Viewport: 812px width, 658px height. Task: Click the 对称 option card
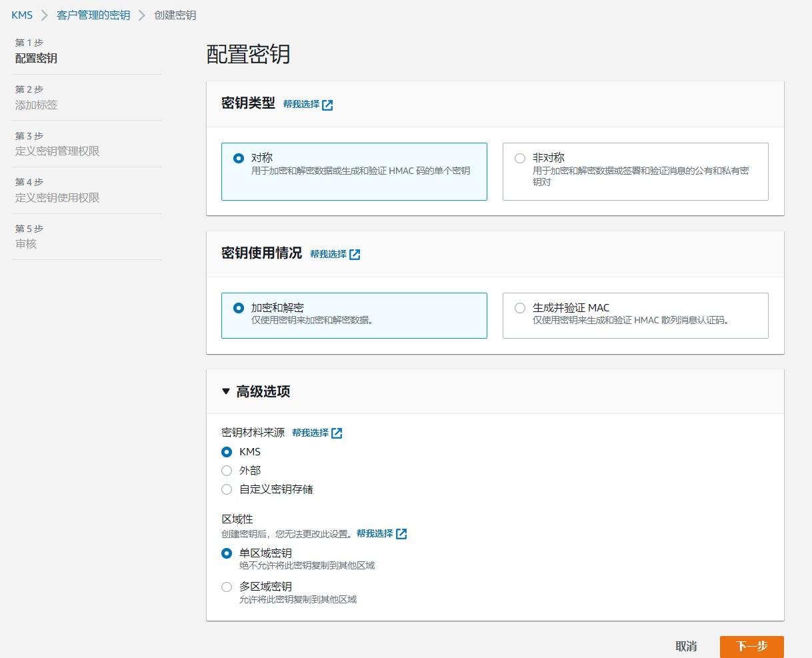353,171
